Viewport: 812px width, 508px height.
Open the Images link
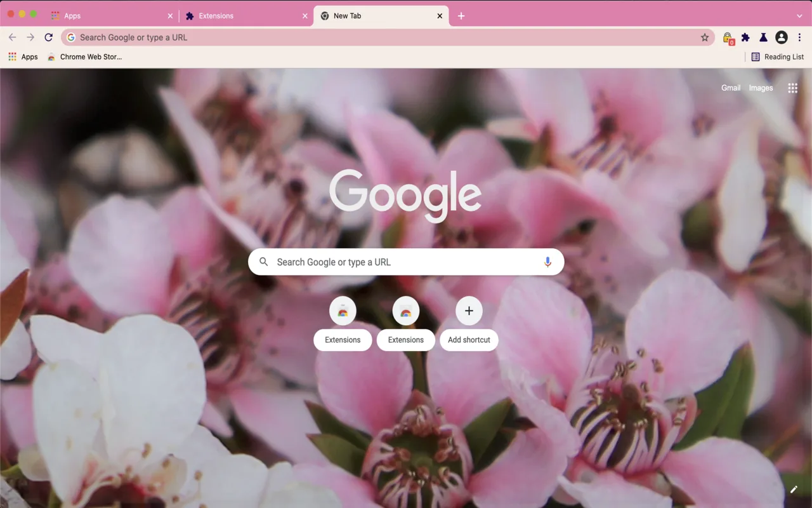pos(761,88)
